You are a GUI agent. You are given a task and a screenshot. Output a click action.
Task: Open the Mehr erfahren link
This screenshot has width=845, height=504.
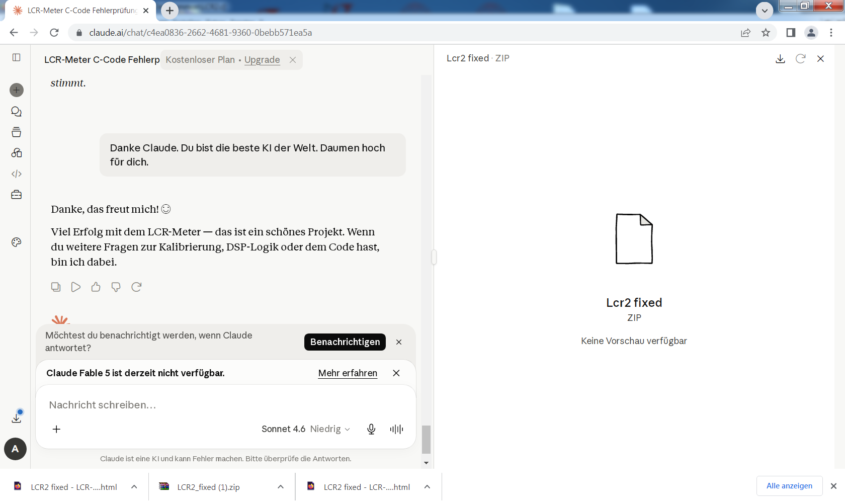click(x=348, y=373)
